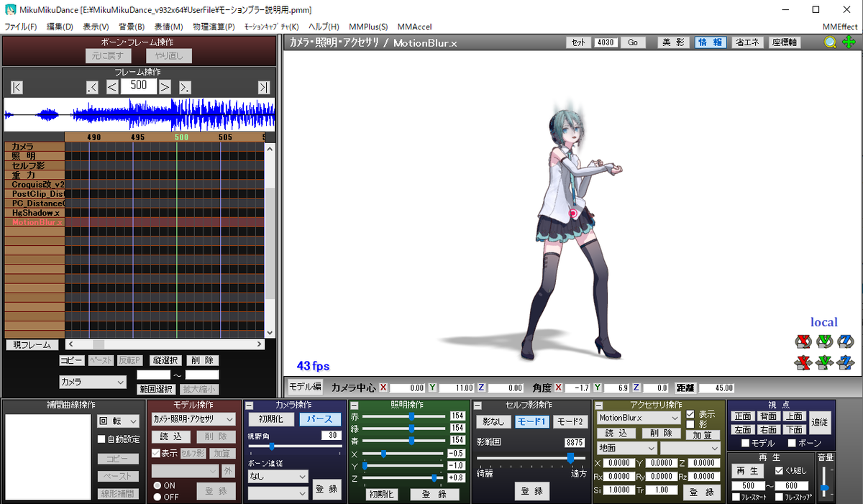Step forward one frame with > icon

(x=165, y=87)
